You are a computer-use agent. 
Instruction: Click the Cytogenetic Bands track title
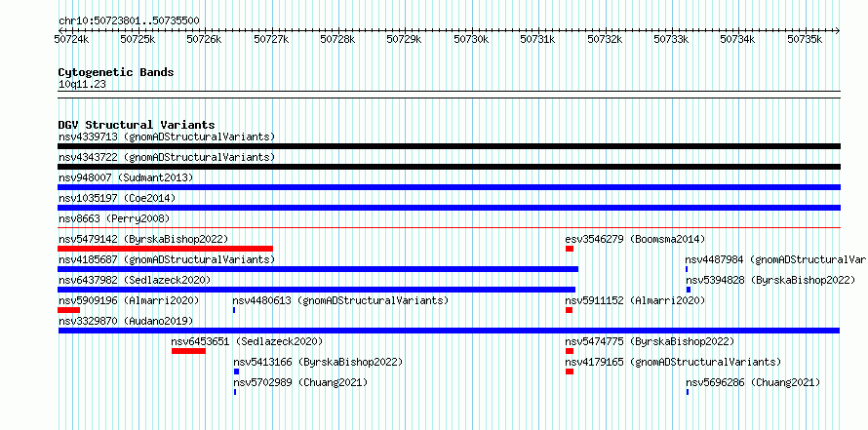[x=116, y=72]
